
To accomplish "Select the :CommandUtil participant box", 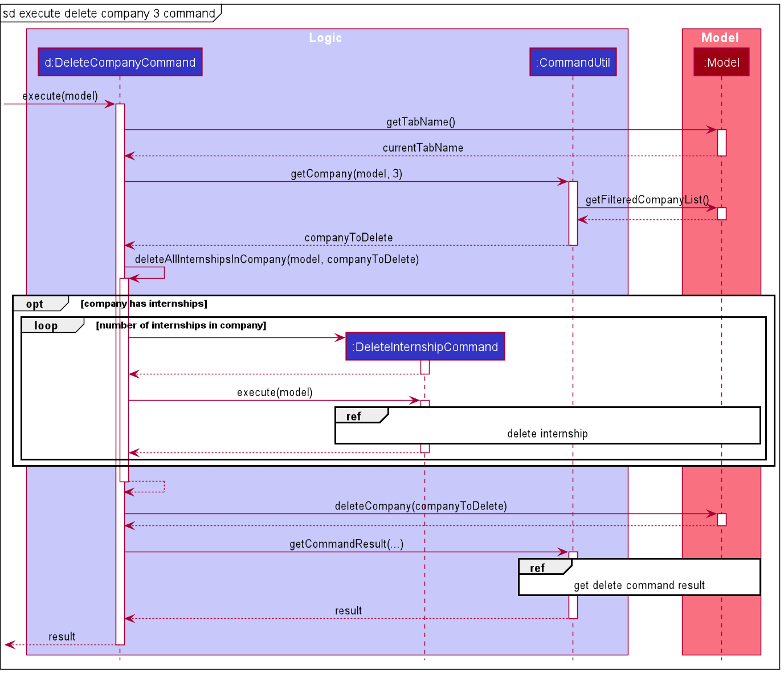I will (573, 62).
